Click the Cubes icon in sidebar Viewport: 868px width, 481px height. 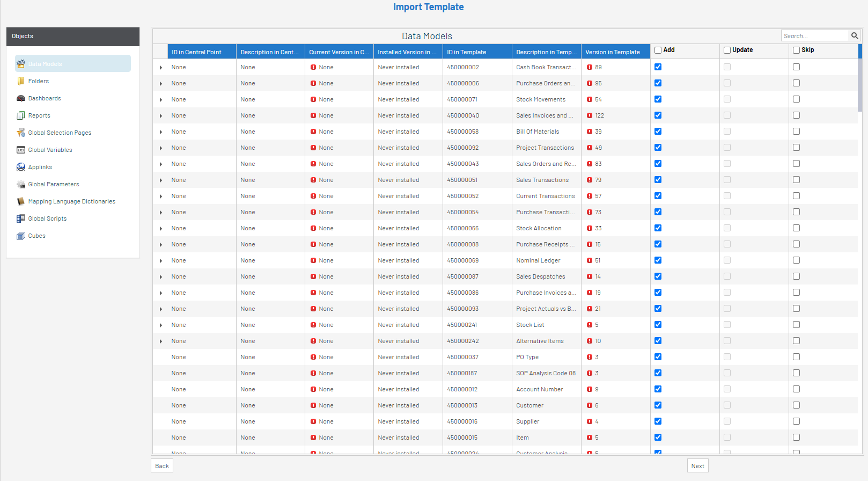[21, 236]
